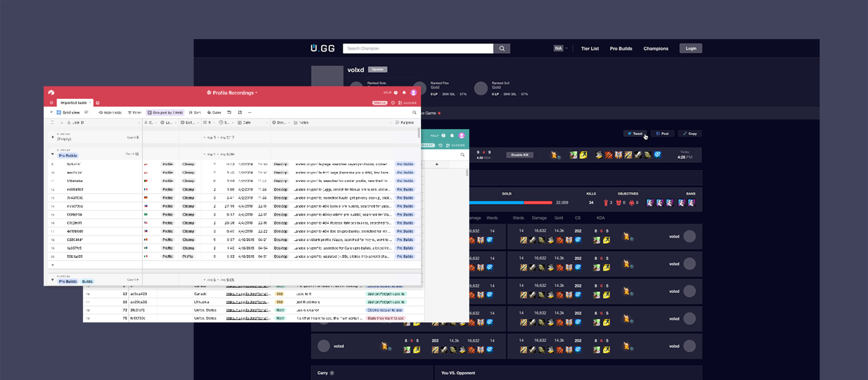Open Pro Builds on U.GG navigation
868x380 pixels.
[621, 48]
